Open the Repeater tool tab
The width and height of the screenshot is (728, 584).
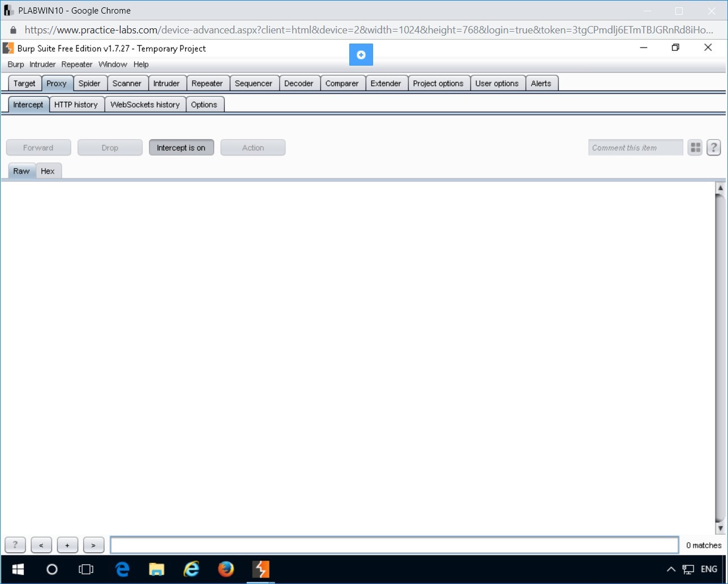207,83
